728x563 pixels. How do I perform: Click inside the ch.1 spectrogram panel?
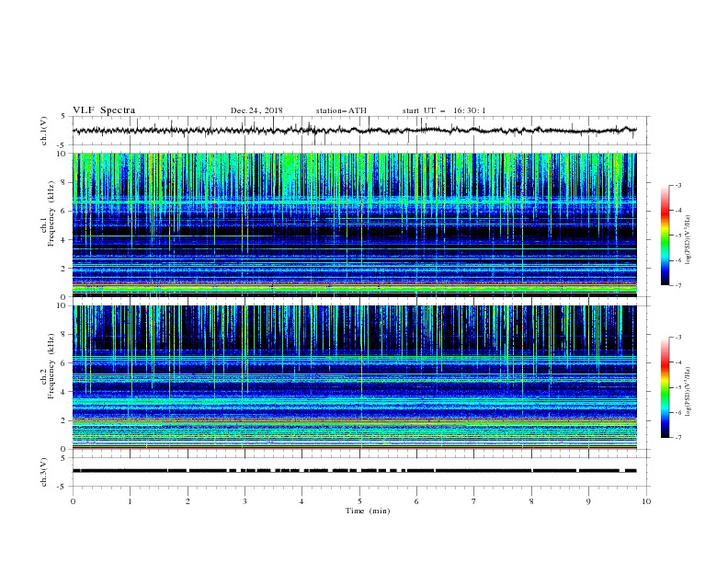coord(354,224)
